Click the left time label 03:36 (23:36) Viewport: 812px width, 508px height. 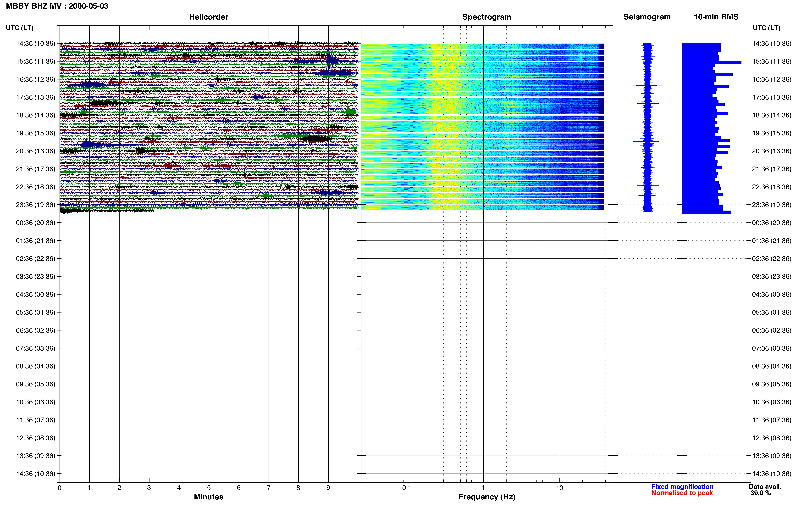pyautogui.click(x=36, y=277)
